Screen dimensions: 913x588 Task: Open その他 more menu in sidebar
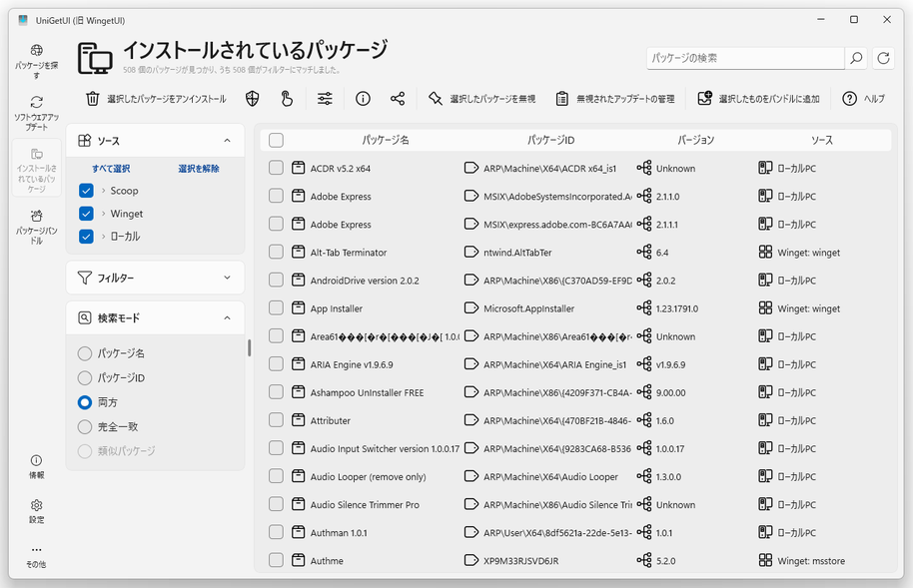[x=37, y=557]
